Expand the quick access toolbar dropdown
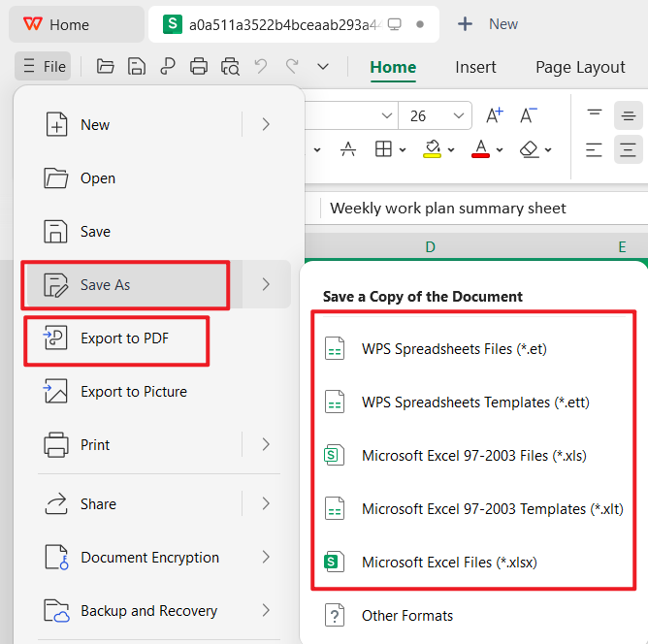This screenshot has width=648, height=644. pyautogui.click(x=323, y=66)
